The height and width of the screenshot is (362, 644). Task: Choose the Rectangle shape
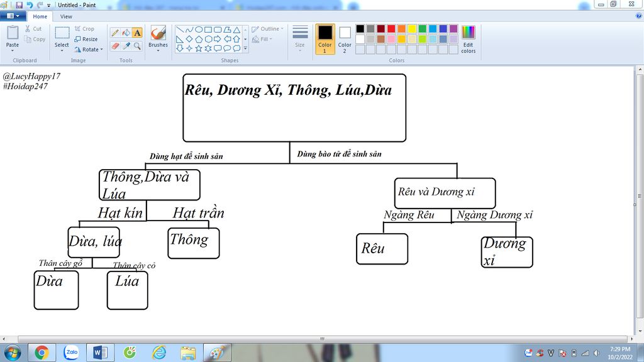[x=208, y=30]
